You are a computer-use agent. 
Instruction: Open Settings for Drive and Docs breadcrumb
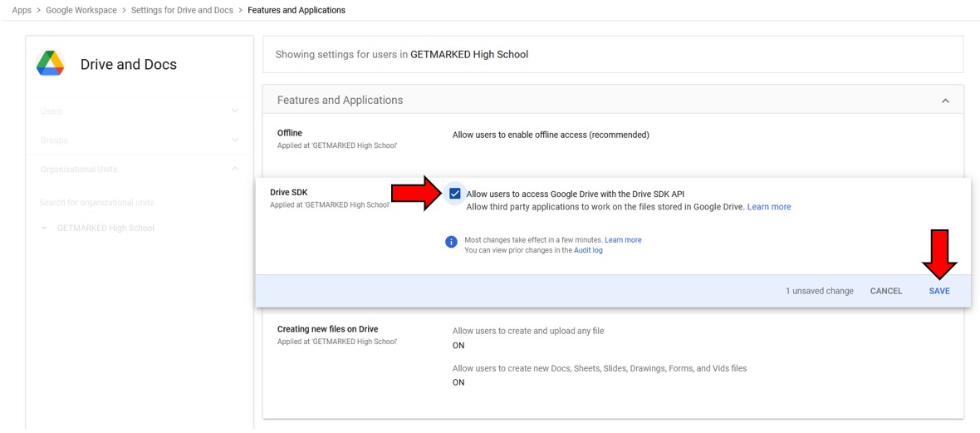coord(182,10)
